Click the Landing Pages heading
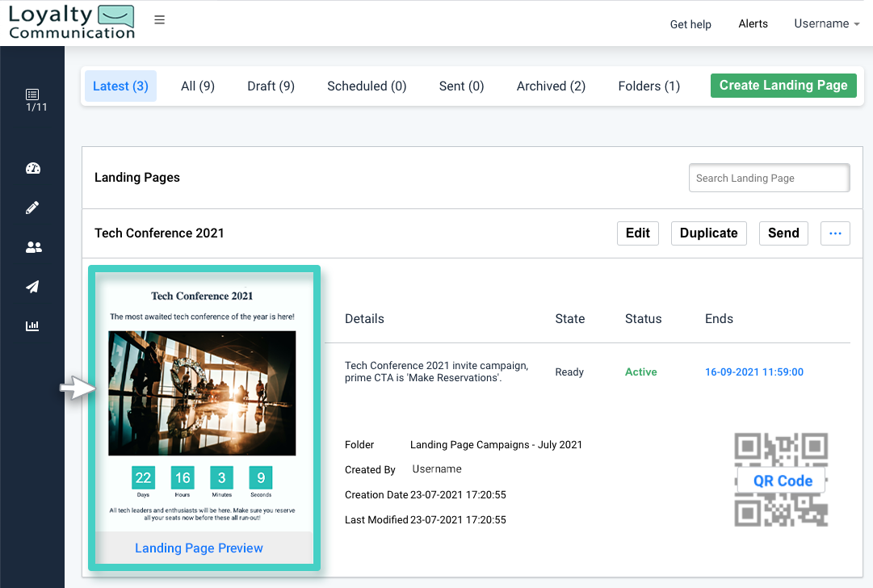 point(137,178)
